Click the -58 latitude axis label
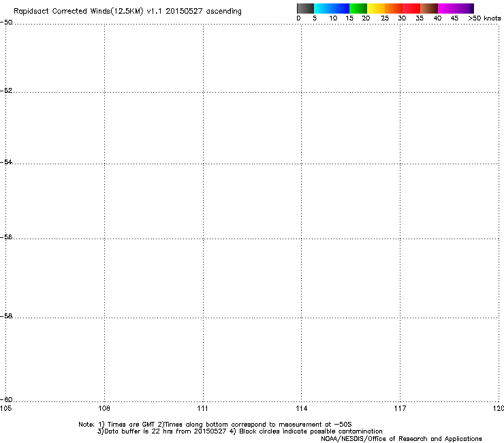Image resolution: width=504 pixels, height=443 pixels. click(x=6, y=316)
